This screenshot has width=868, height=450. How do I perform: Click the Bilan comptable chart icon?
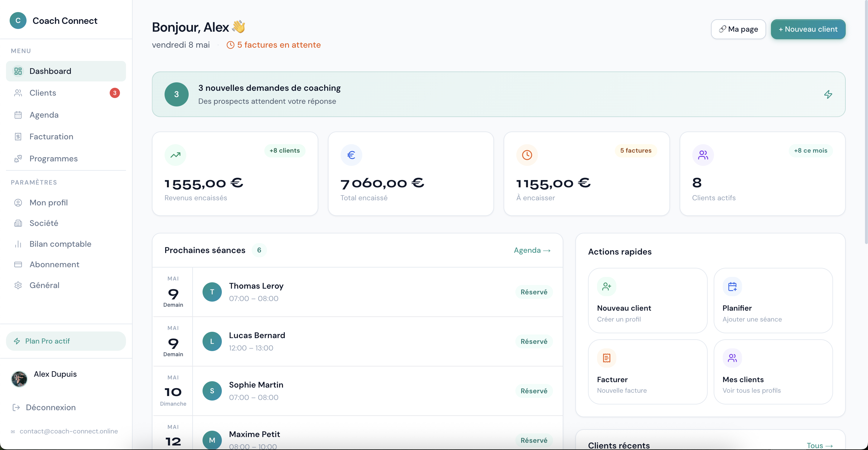coord(18,244)
